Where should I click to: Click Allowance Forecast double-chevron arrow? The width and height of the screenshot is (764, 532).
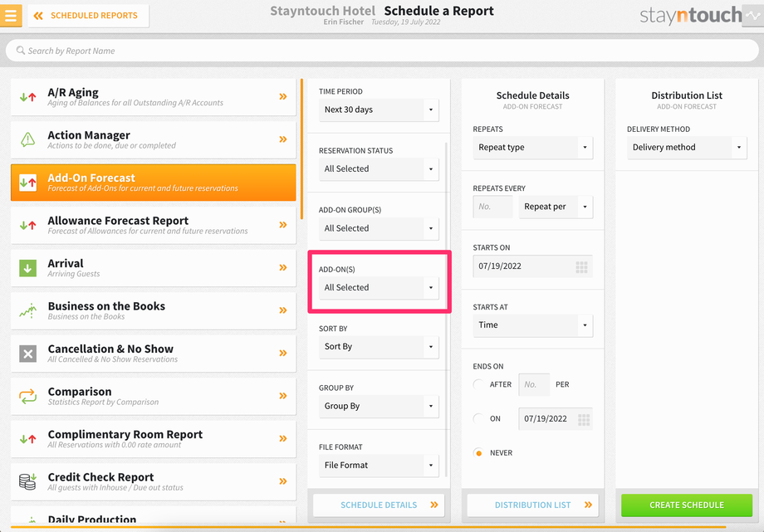(x=283, y=225)
